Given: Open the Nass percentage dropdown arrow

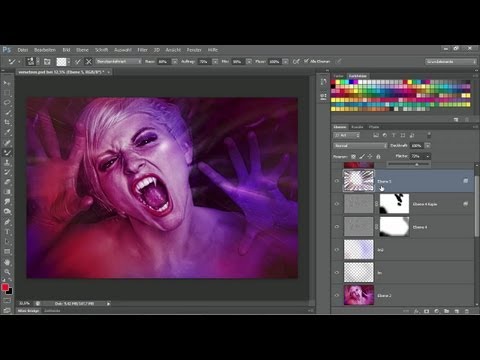Looking at the screenshot, I should (175, 62).
